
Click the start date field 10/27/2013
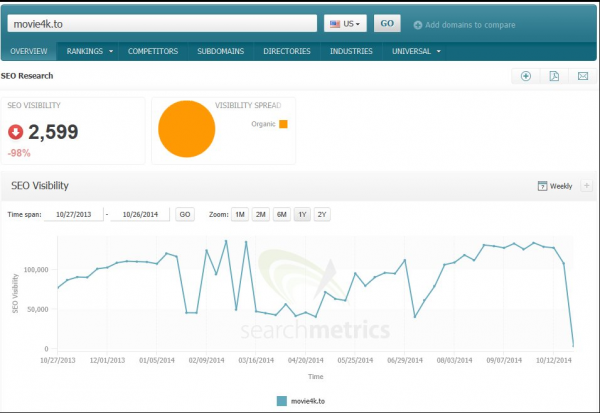(73, 214)
